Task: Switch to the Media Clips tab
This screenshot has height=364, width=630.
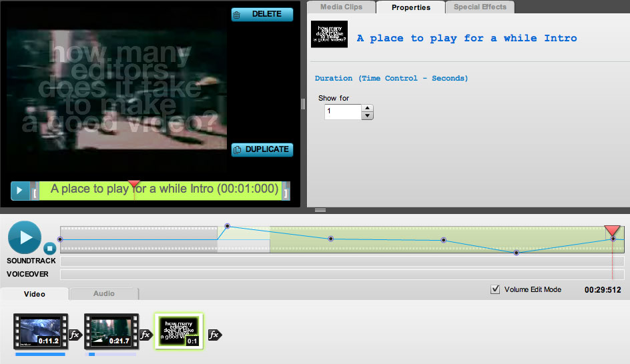Action: click(x=342, y=7)
